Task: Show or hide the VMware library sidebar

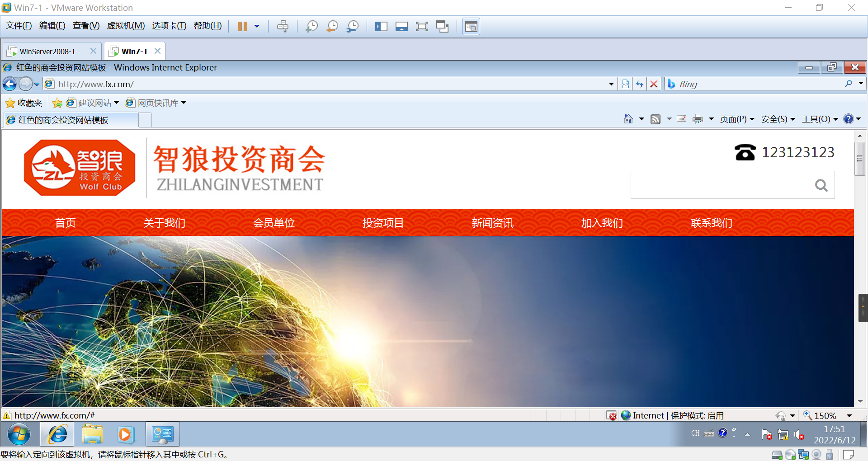Action: coord(381,27)
